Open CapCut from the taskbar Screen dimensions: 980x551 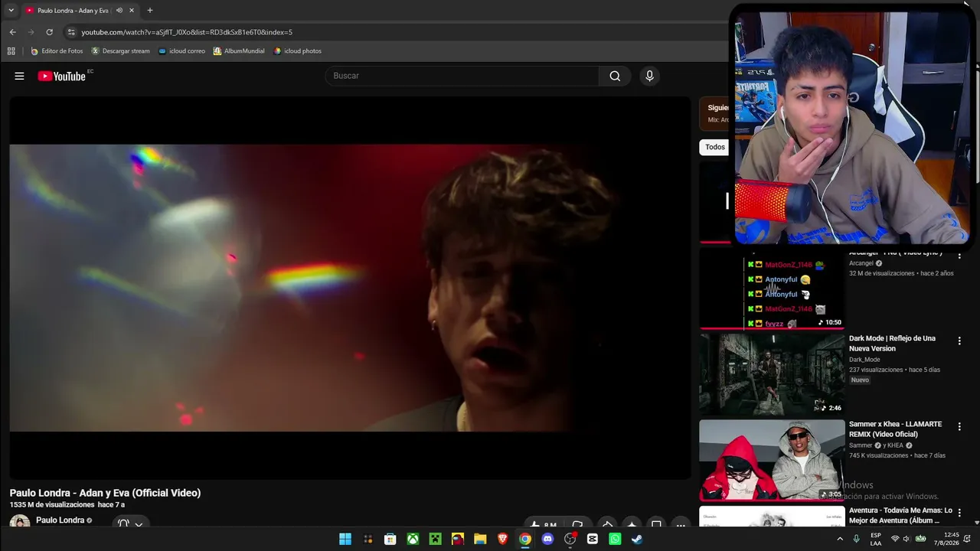(593, 539)
